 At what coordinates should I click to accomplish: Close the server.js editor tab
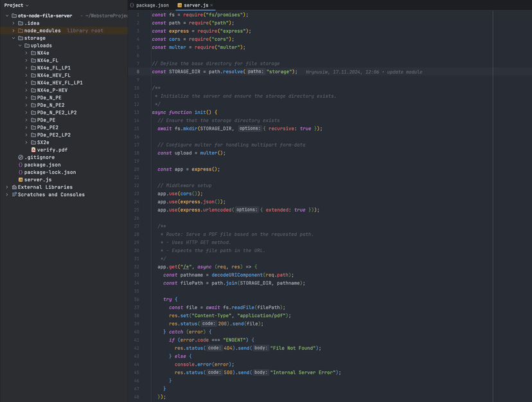pos(211,5)
